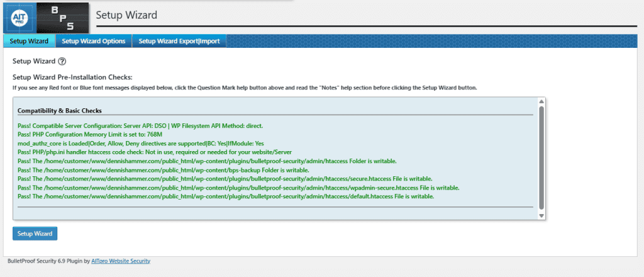Select the Setup Wizard tab
The image size is (644, 277).
click(x=29, y=41)
